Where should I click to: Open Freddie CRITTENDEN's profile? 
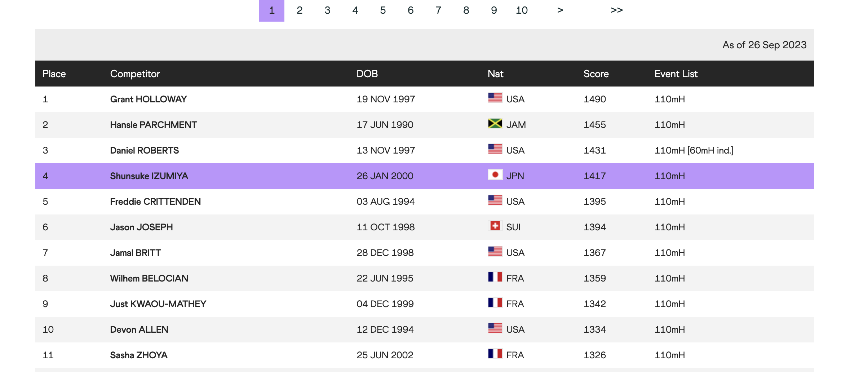tap(156, 201)
